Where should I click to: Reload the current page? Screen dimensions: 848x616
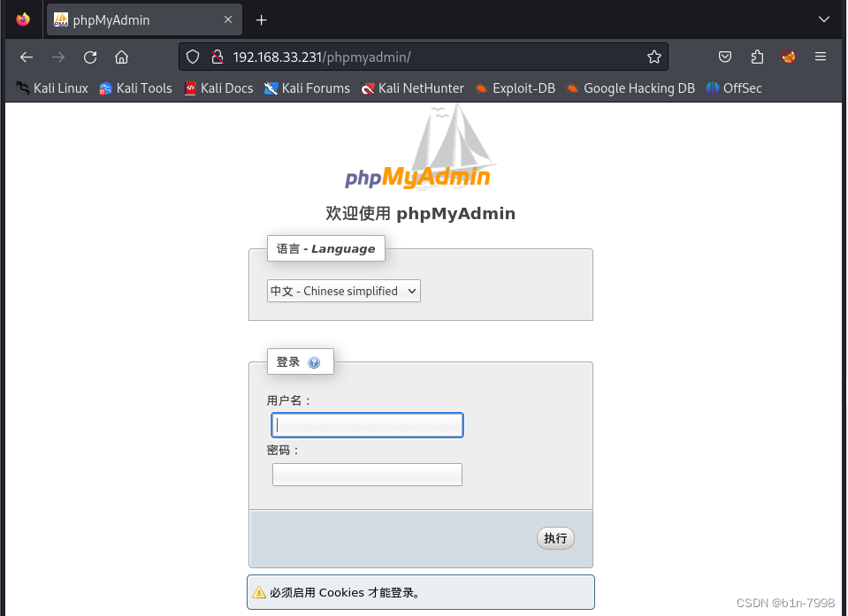(x=90, y=57)
